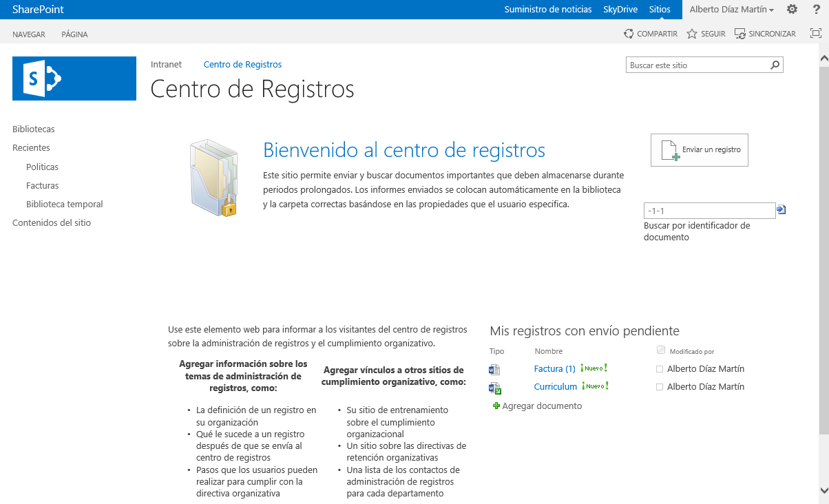Viewport: 829px width, 504px height.
Task: Toggle the select-all checkbox in header
Action: pos(661,350)
